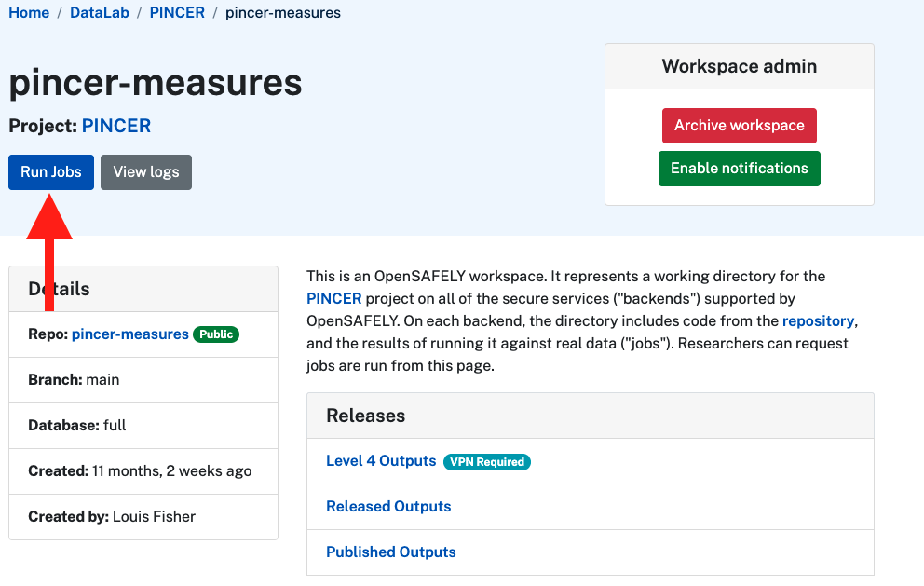Open the View logs page
The image size is (924, 586).
pyautogui.click(x=145, y=171)
